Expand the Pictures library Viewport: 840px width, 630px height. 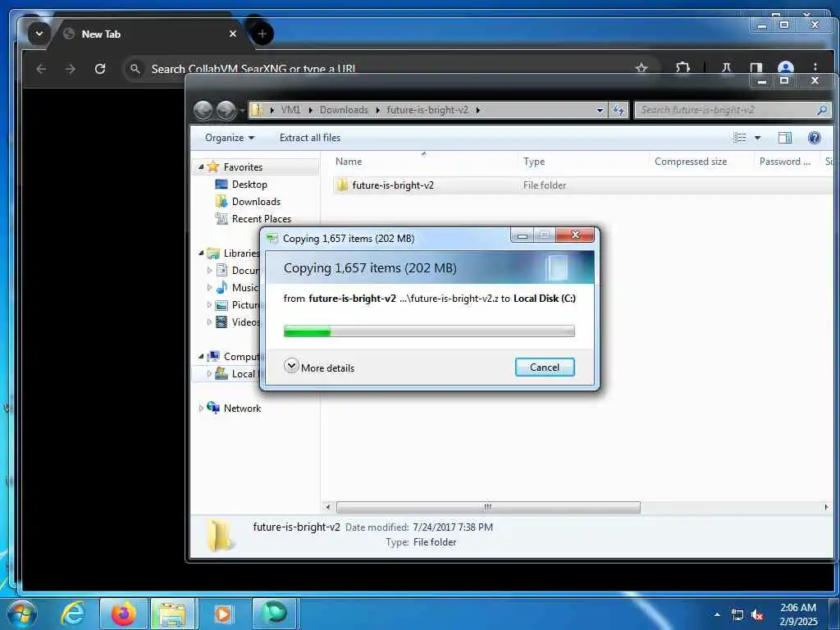(x=209, y=305)
